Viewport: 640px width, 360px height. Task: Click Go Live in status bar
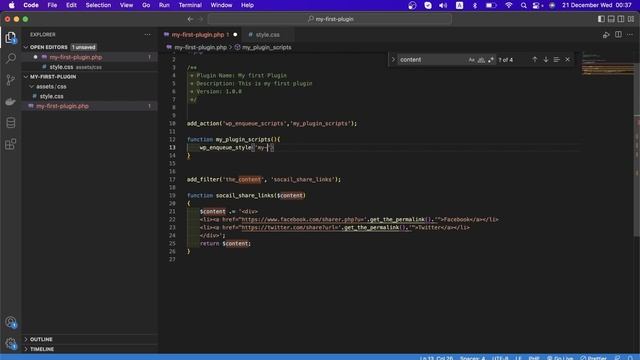tap(560, 358)
